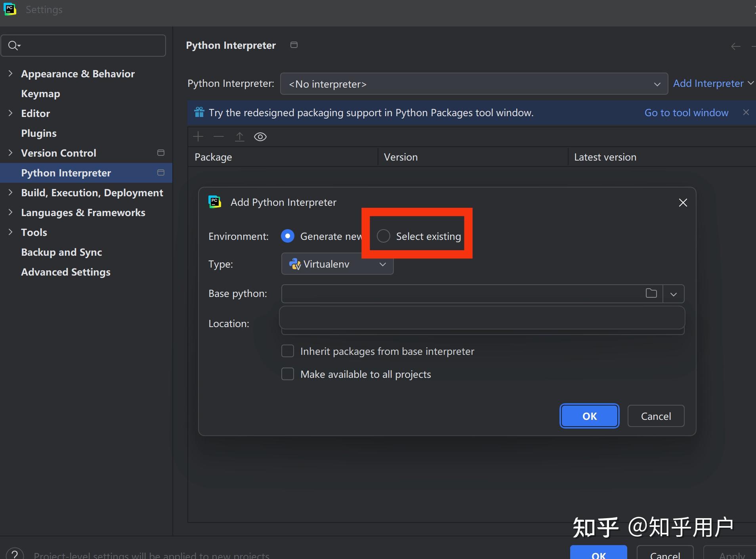The image size is (756, 559).
Task: Open Advanced Settings page
Action: coord(66,272)
